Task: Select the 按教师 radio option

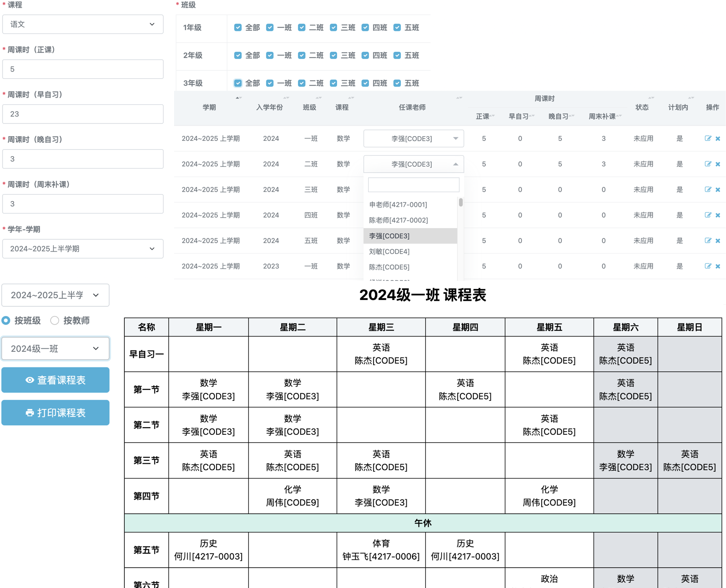Action: pyautogui.click(x=55, y=321)
